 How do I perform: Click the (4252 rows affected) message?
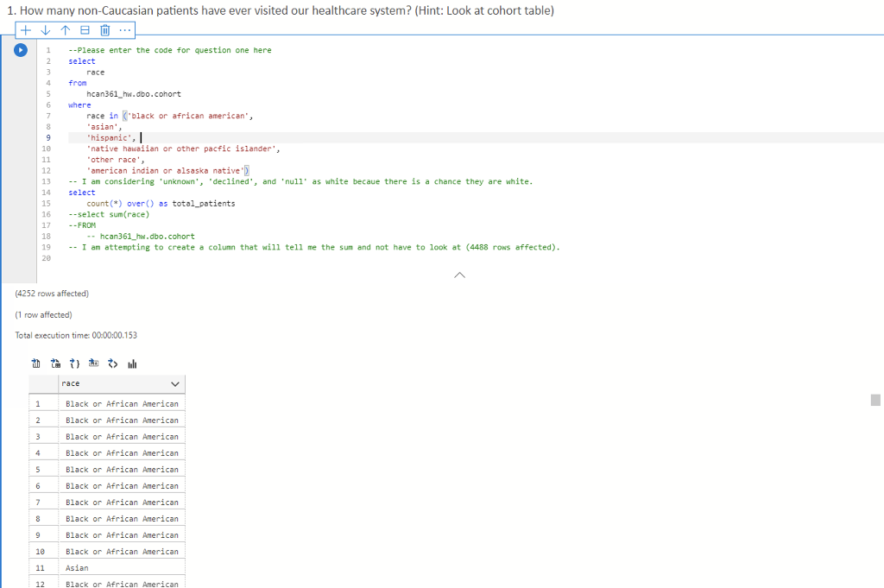click(48, 293)
